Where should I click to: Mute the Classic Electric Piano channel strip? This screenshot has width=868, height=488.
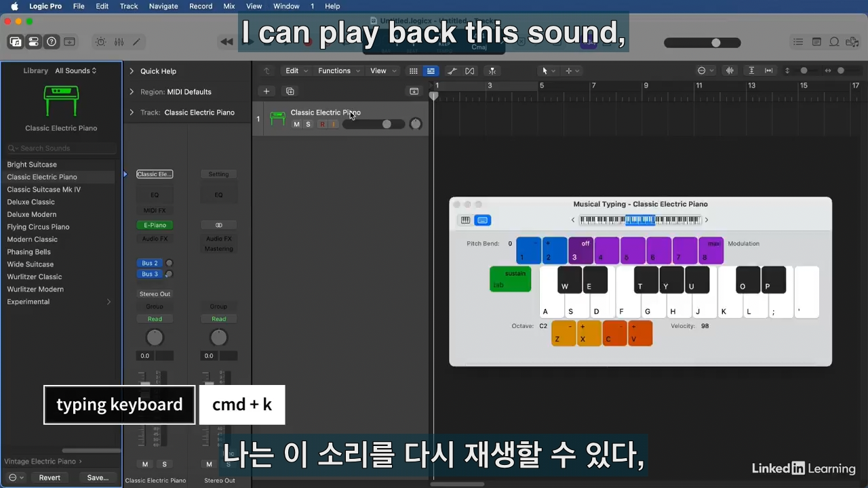(145, 464)
